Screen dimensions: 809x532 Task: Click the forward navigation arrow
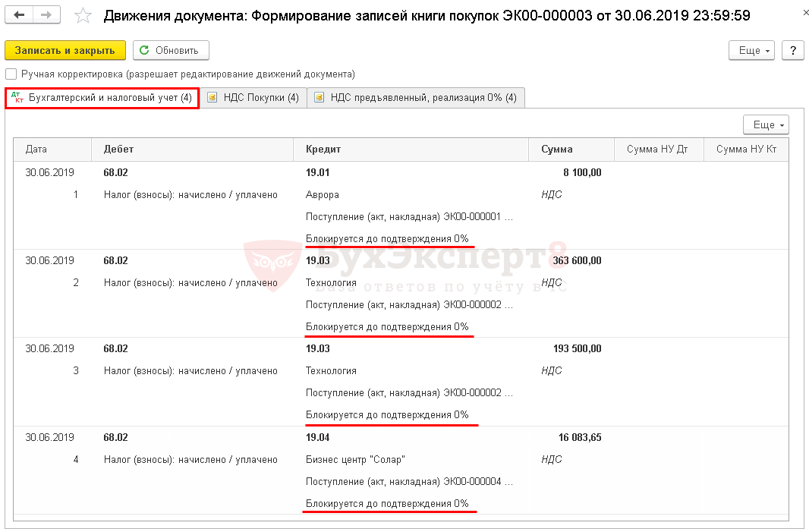(x=46, y=15)
